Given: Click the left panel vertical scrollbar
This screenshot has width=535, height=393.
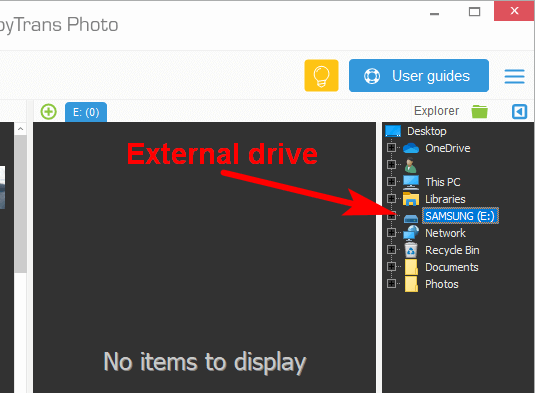Looking at the screenshot, I should coord(20,204).
